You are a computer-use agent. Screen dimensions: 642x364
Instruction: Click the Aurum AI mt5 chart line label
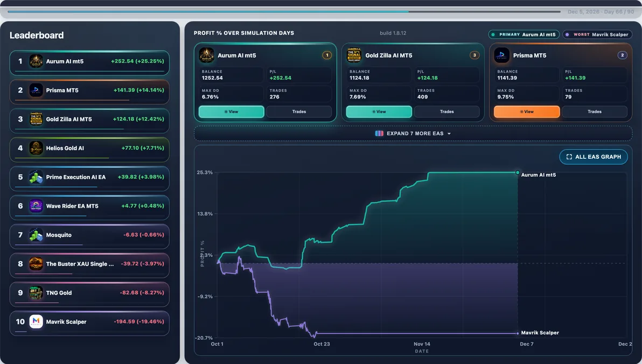click(539, 175)
